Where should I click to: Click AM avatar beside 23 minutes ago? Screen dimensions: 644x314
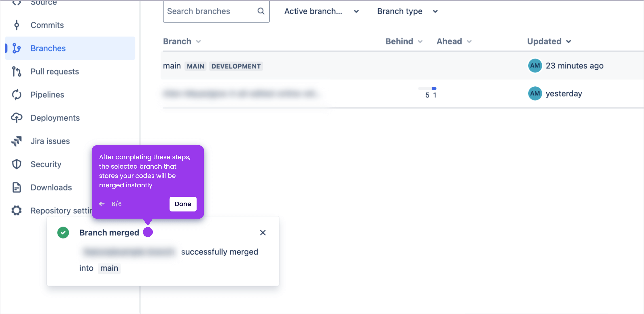535,66
